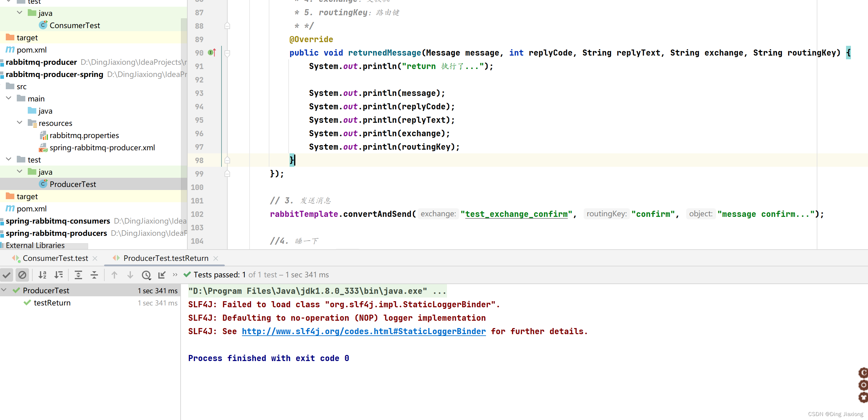This screenshot has width=868, height=420.
Task: Select resources folder icon
Action: tap(32, 123)
